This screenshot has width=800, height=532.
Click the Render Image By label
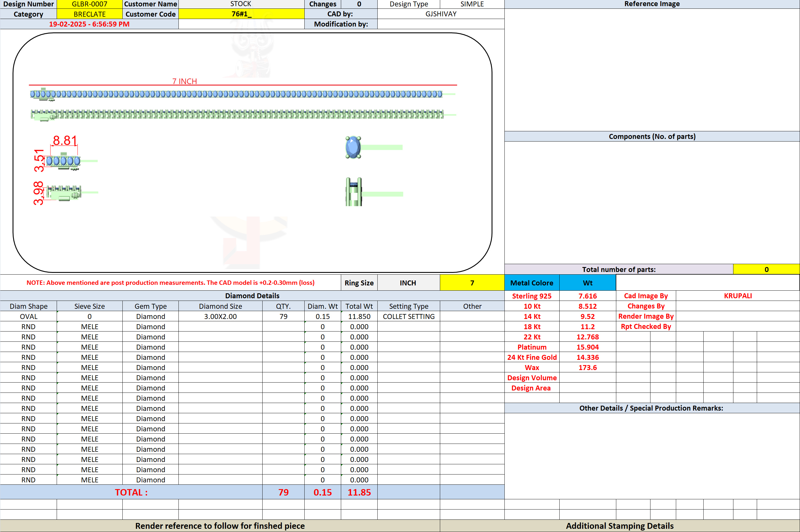[x=646, y=316]
